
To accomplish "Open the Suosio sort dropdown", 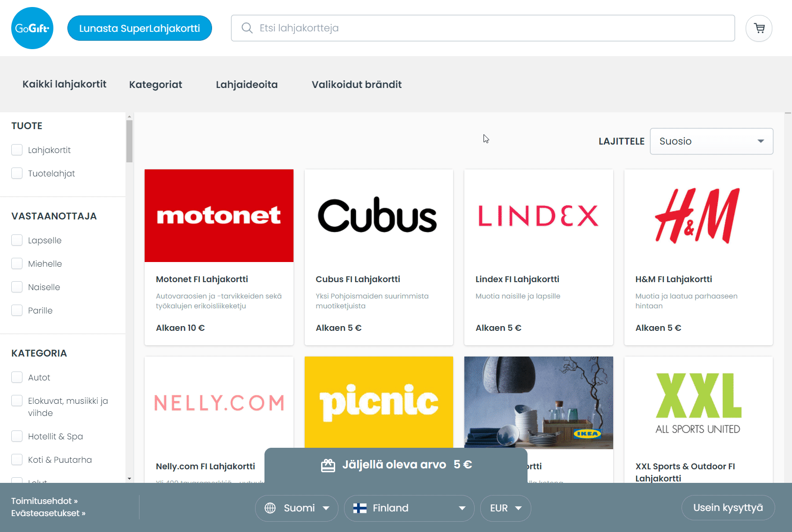I will point(711,141).
